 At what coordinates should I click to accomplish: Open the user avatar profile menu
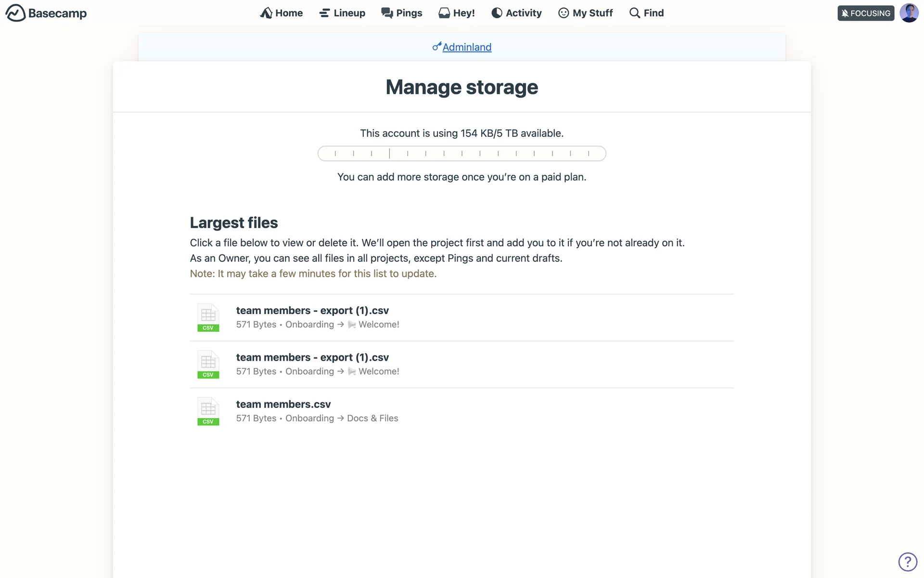point(909,13)
